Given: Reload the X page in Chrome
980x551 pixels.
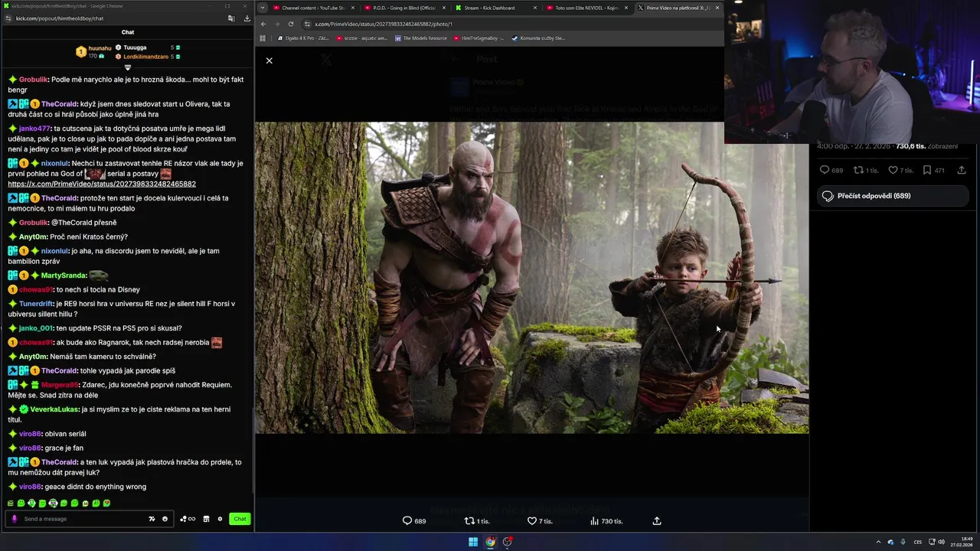Looking at the screenshot, I should (x=291, y=24).
